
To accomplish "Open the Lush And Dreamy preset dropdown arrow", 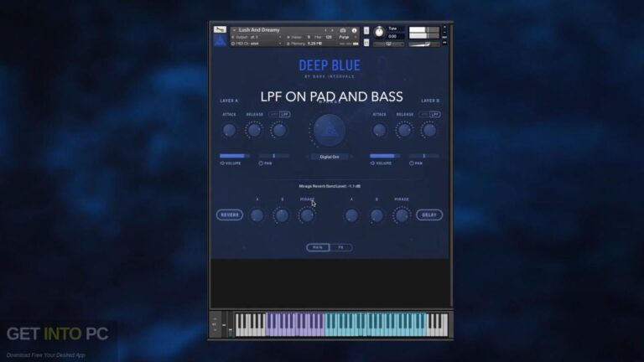I will click(235, 30).
